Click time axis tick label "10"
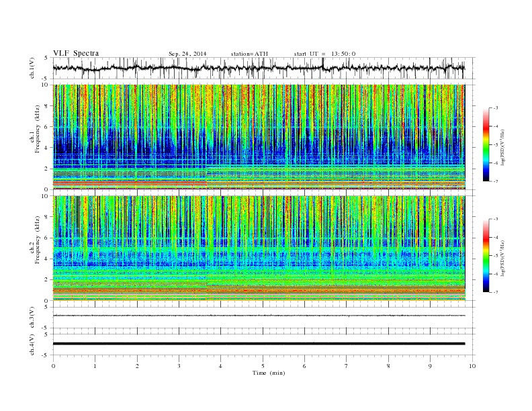The height and width of the screenshot is (411, 532). (472, 366)
